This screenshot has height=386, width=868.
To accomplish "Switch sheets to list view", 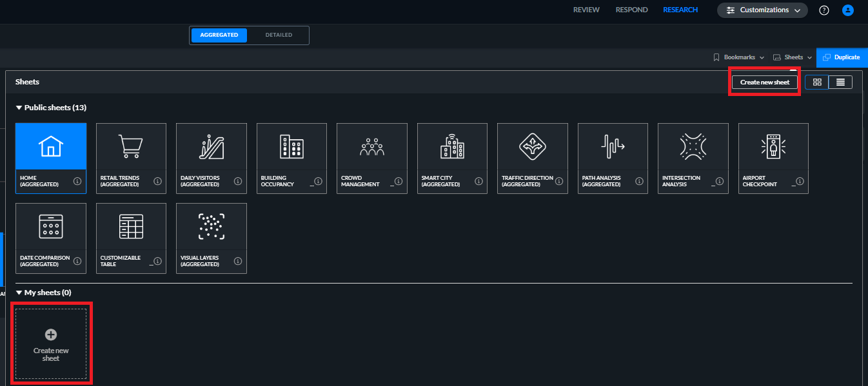I will click(x=840, y=82).
